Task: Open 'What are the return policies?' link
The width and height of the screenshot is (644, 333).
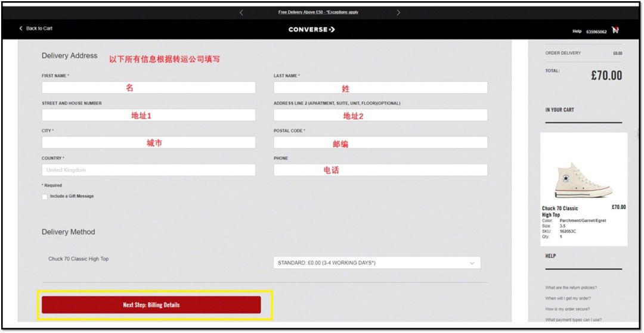Action: [571, 288]
